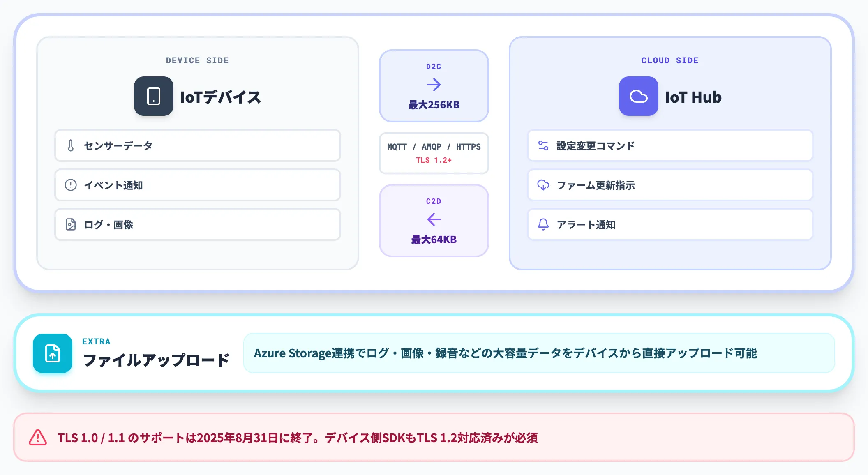Click the file upload icon in EXTRA section
The height and width of the screenshot is (475, 868).
pos(53,353)
